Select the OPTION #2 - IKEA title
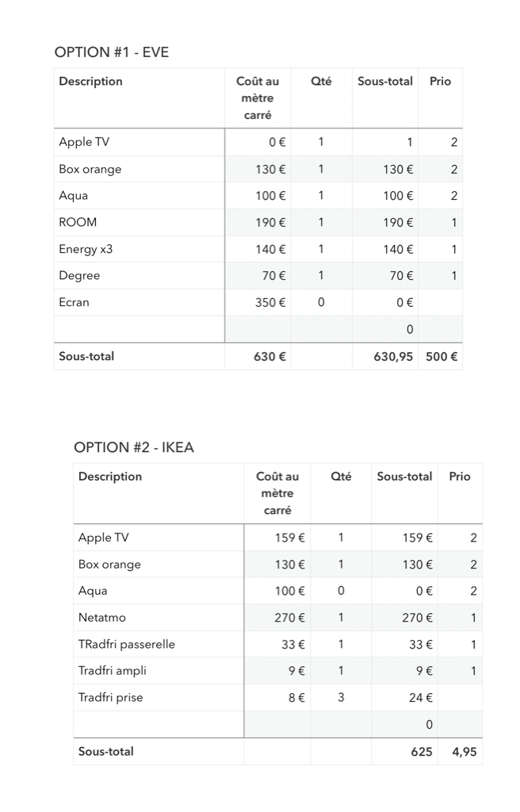This screenshot has height=812, width=520. [134, 447]
